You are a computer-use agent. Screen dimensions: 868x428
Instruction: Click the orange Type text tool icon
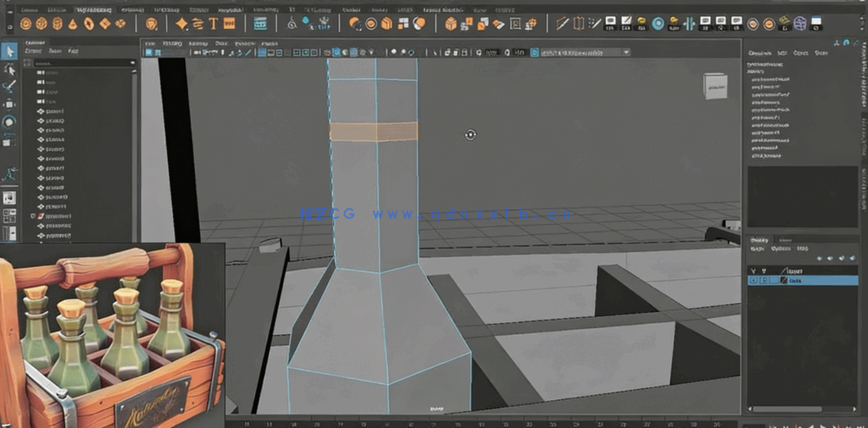pyautogui.click(x=213, y=23)
